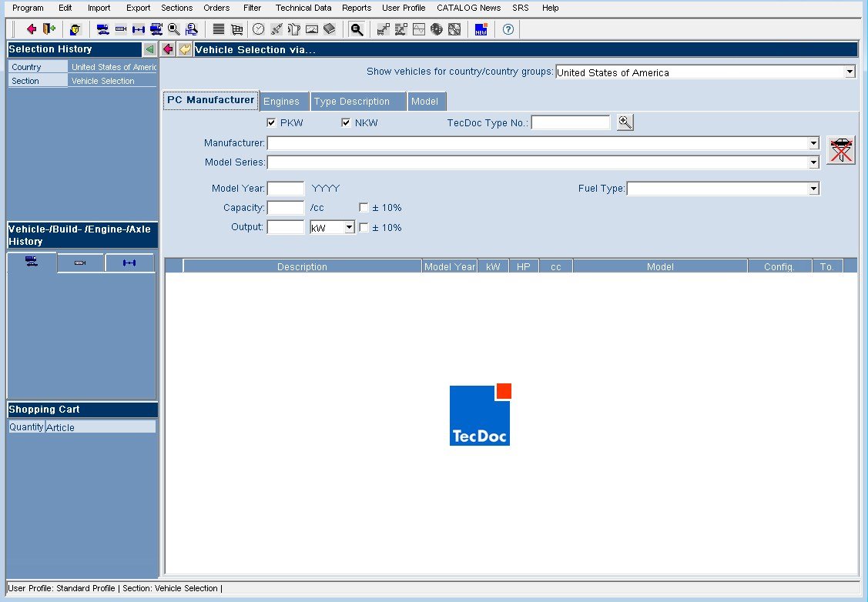Viewport: 868px width, 602px height.
Task: Click the book icon in the toolbar
Action: click(330, 29)
